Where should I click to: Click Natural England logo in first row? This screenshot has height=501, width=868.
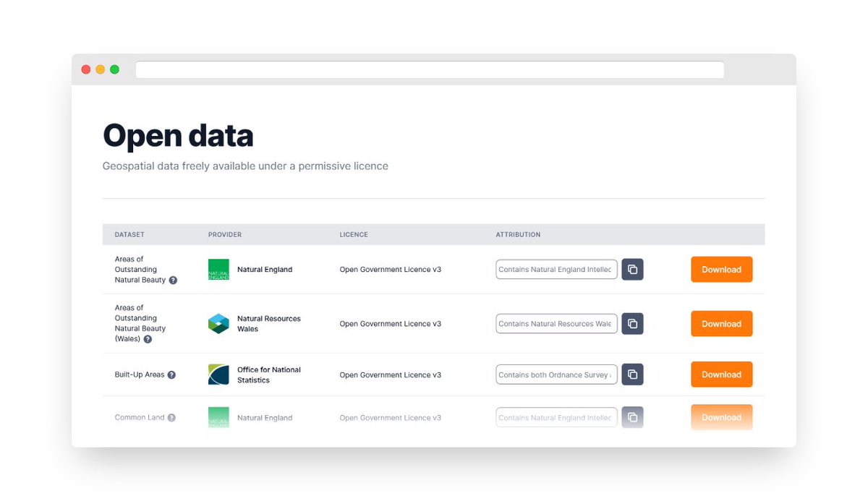click(x=218, y=270)
